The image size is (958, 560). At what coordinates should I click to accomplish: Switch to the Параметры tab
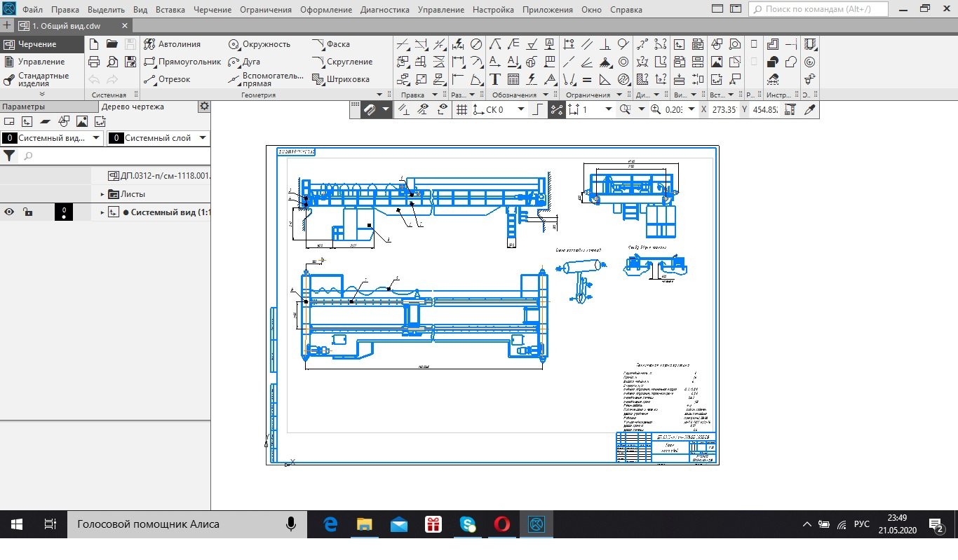pos(22,107)
